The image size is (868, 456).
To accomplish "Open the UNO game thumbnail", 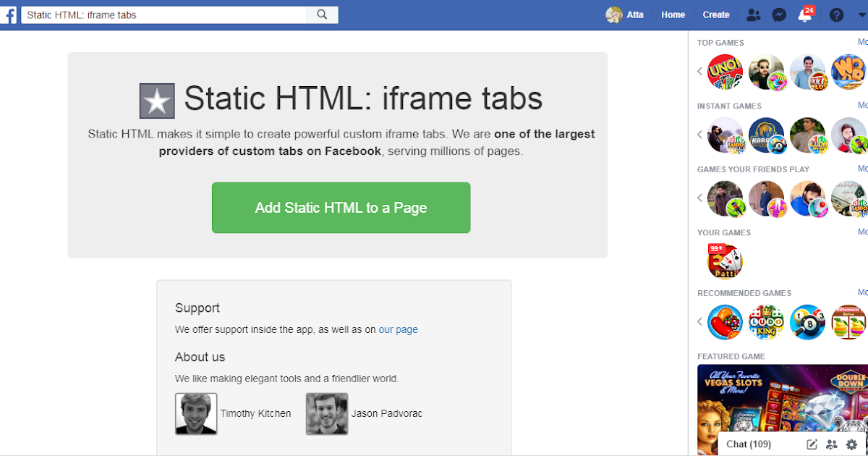I will pos(725,72).
